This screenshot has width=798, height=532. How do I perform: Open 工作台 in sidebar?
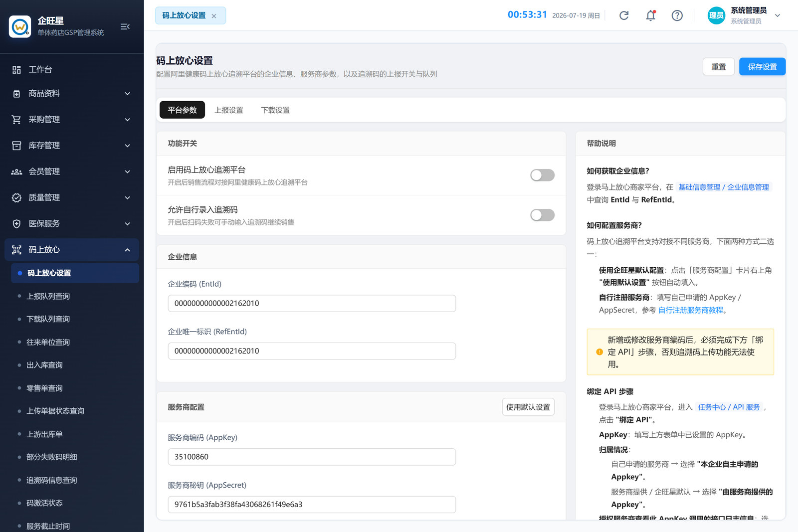tap(72, 70)
